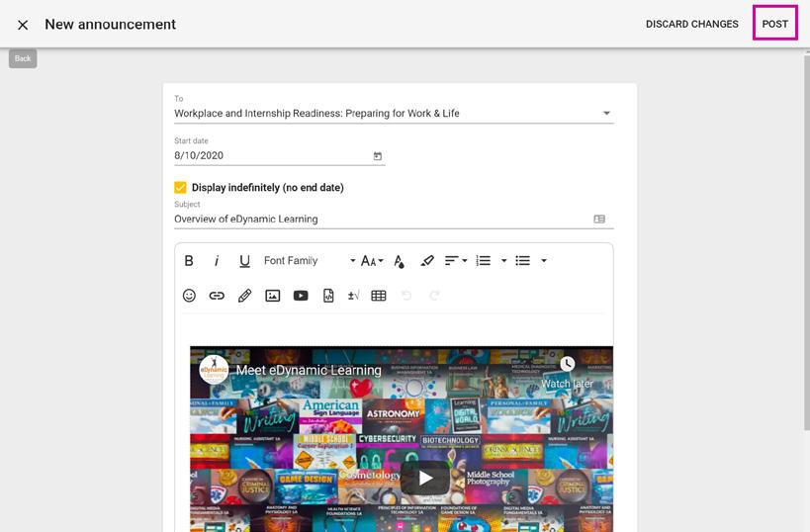Viewport: 810px width, 532px height.
Task: Toggle bold formatting
Action: (189, 261)
